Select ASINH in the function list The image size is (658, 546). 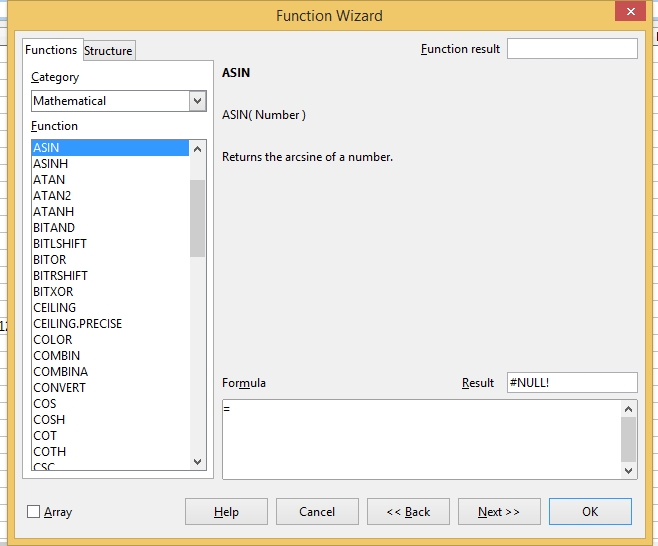point(51,164)
